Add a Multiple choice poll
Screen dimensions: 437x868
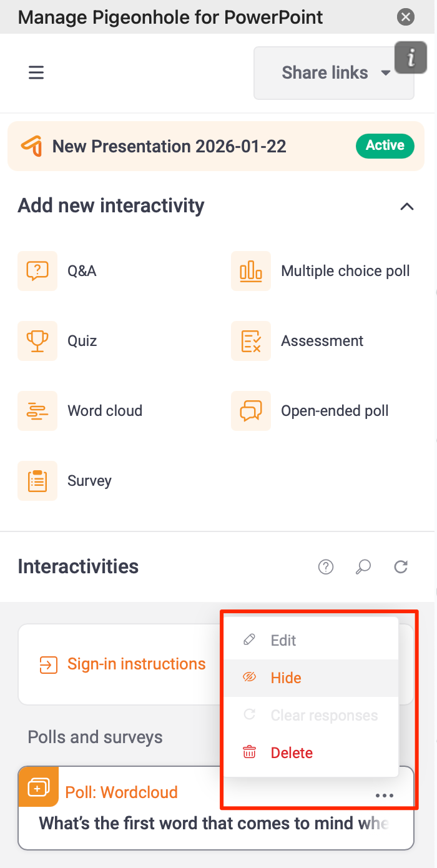pyautogui.click(x=251, y=271)
